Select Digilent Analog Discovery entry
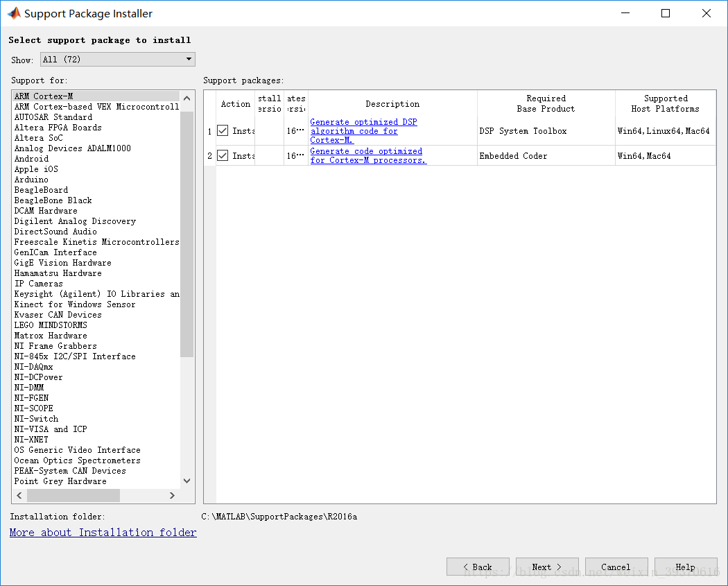The width and height of the screenshot is (728, 586). point(96,221)
